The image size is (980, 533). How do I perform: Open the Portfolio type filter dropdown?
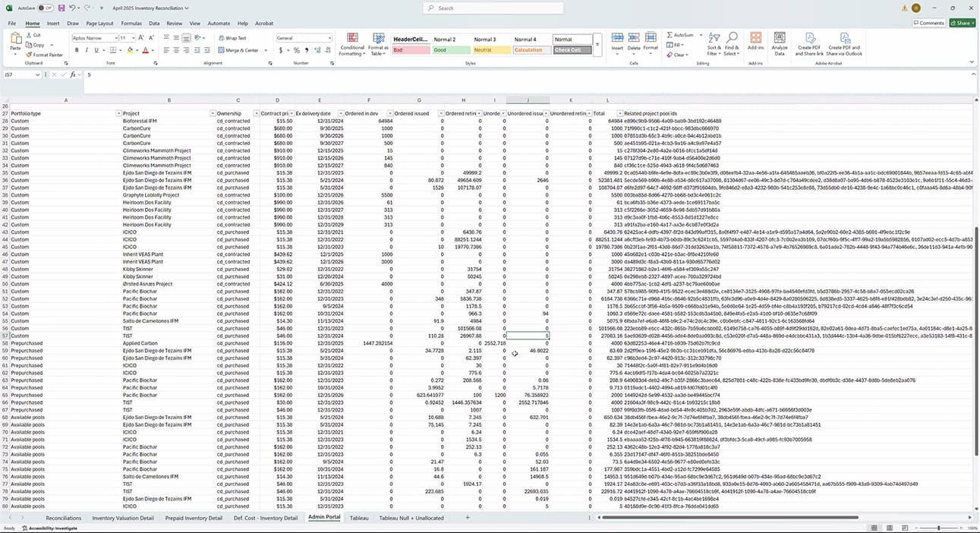[x=118, y=113]
